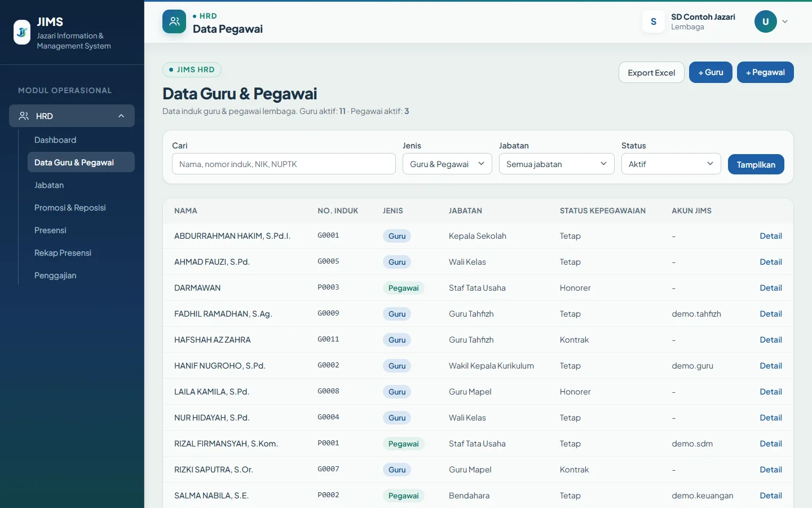
Task: Click the Guru badge in ABDURRAHMAN HAKIM row
Action: 397,236
